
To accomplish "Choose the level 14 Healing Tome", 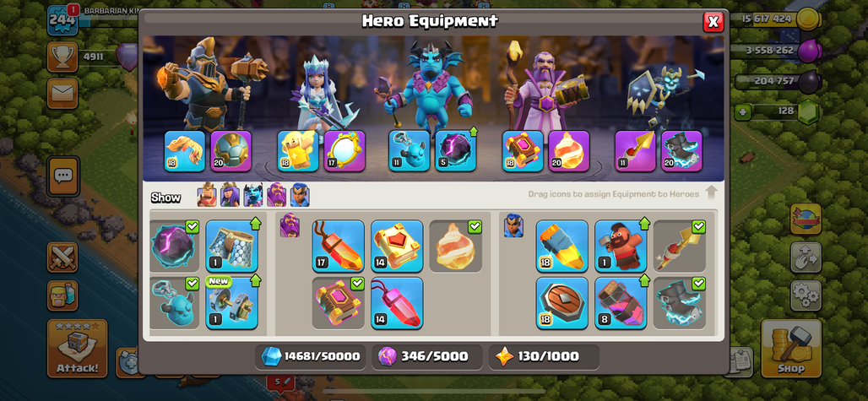I will tap(397, 247).
